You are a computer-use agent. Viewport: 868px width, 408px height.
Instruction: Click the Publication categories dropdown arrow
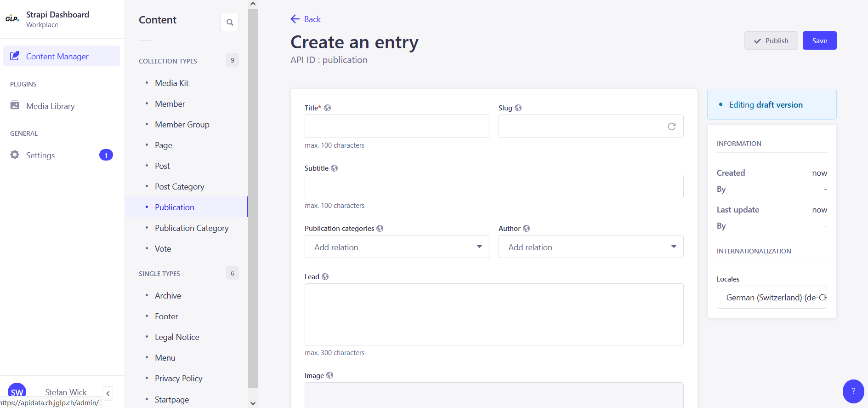click(479, 247)
